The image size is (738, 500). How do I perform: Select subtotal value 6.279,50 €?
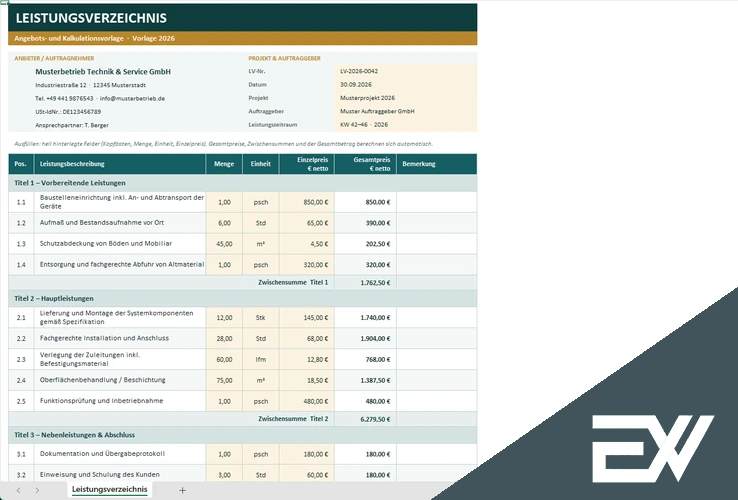365,419
